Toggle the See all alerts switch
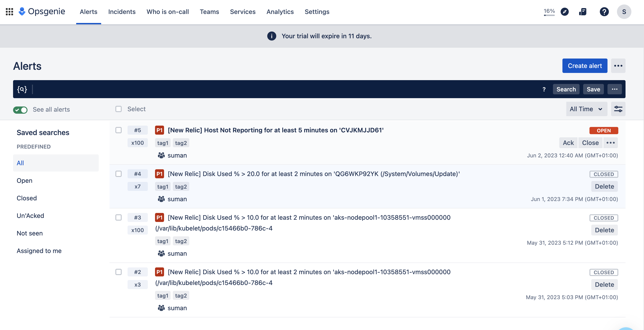The height and width of the screenshot is (330, 644). [x=20, y=110]
